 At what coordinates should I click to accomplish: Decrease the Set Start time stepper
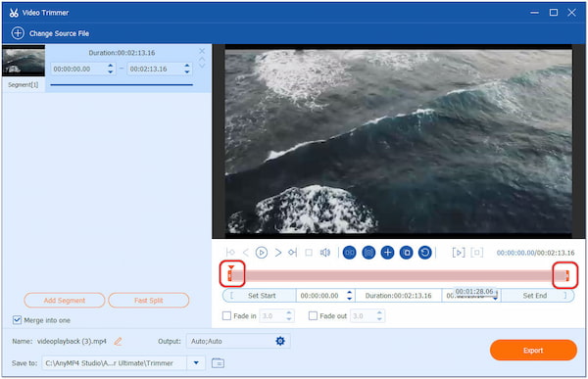pyautogui.click(x=350, y=299)
